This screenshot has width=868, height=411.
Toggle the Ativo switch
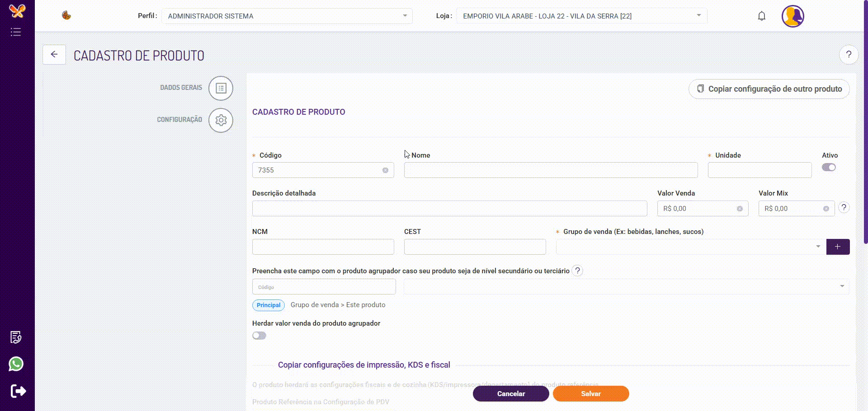coord(829,168)
